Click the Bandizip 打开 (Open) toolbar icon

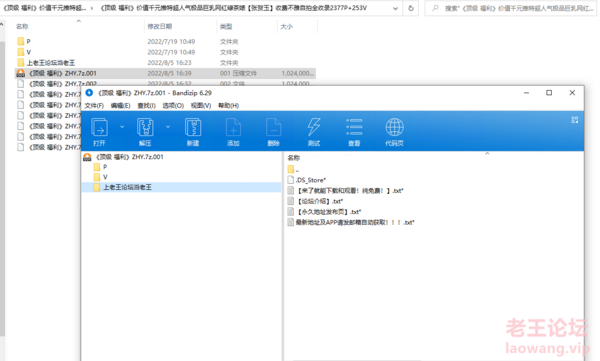[x=99, y=127]
